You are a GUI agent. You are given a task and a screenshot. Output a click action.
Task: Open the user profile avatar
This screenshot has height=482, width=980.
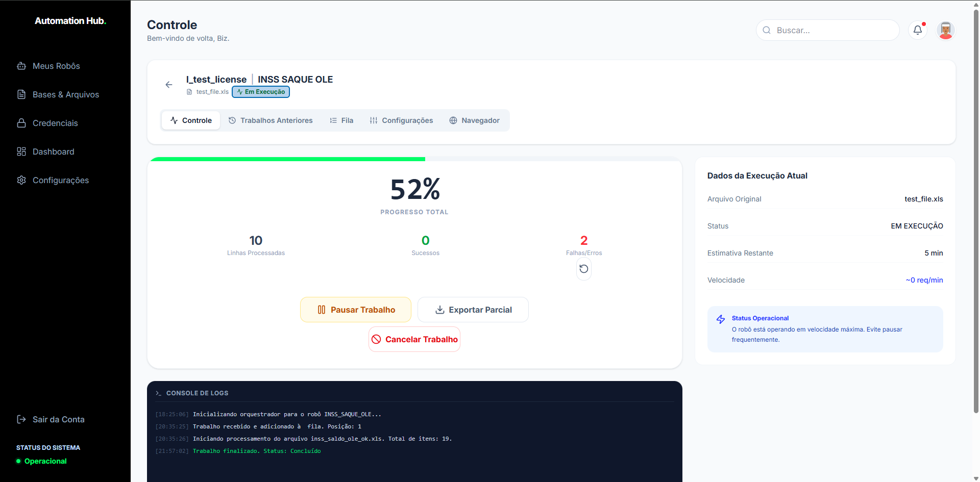click(x=945, y=30)
